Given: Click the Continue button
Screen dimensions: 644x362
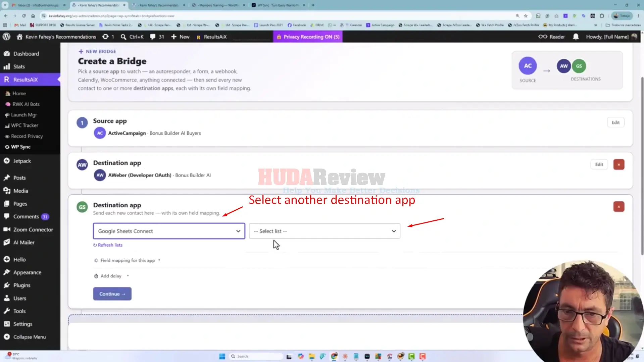Looking at the screenshot, I should click(112, 294).
